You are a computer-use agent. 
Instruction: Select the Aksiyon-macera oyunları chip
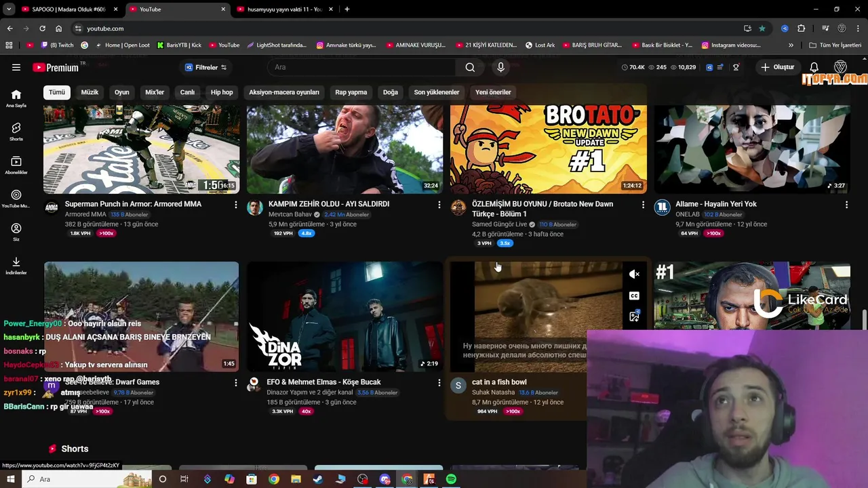tap(283, 92)
